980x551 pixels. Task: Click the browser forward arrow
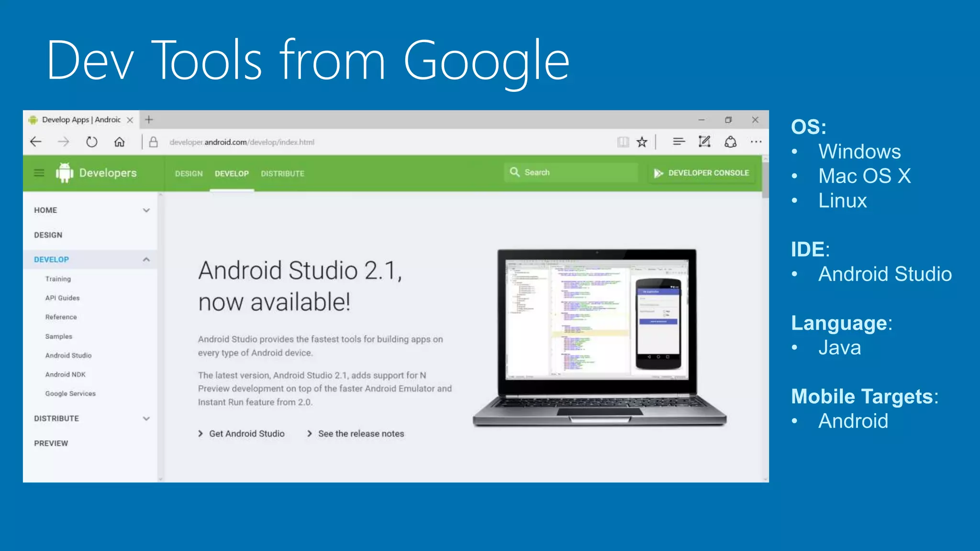click(63, 142)
